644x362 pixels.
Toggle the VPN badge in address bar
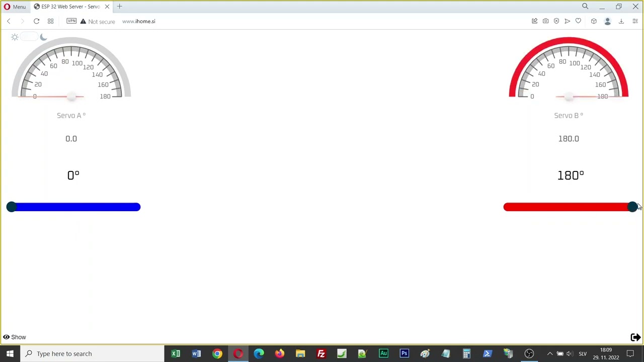pyautogui.click(x=71, y=21)
